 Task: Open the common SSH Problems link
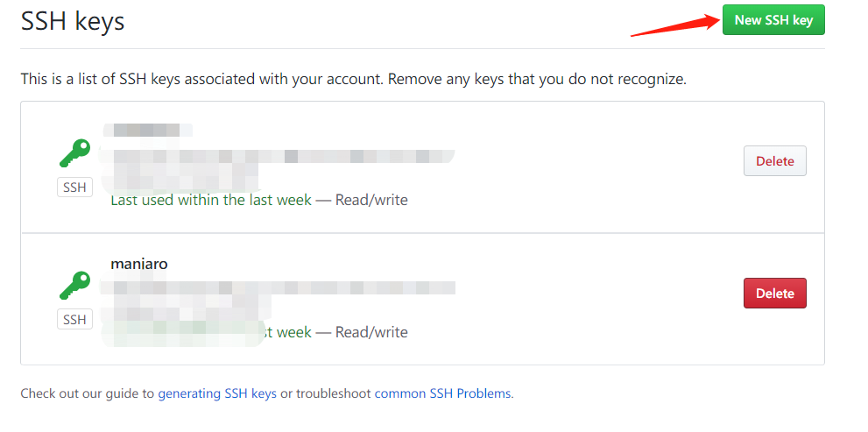click(x=442, y=393)
